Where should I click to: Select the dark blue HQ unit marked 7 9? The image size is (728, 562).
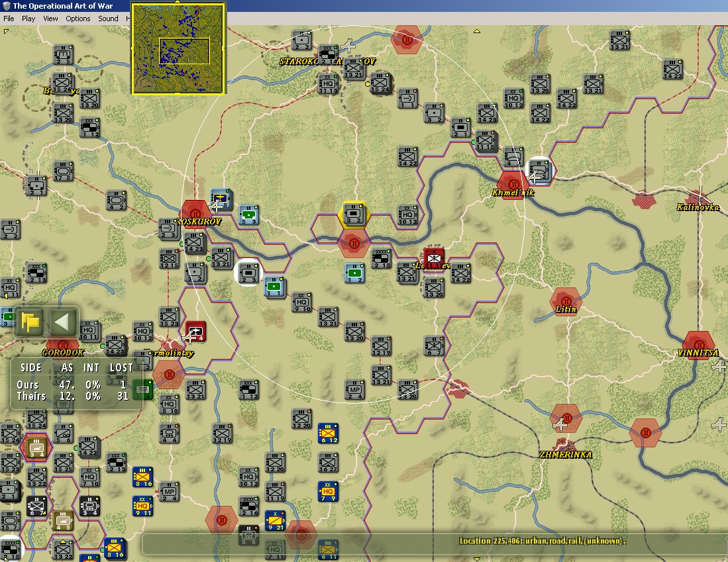coord(328,491)
